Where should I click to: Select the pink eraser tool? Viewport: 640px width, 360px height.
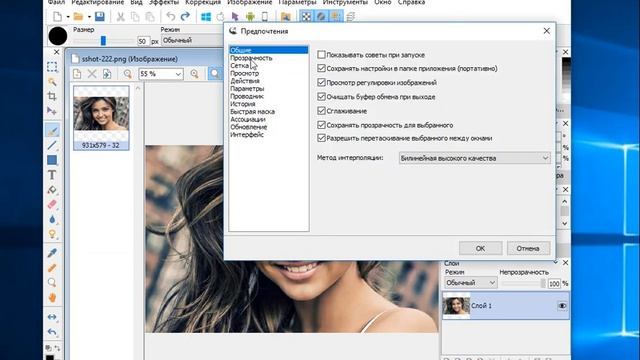(x=52, y=204)
